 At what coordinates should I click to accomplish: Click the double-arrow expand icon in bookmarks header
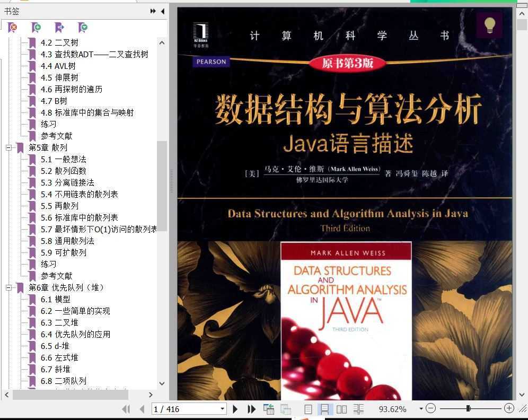click(x=153, y=11)
